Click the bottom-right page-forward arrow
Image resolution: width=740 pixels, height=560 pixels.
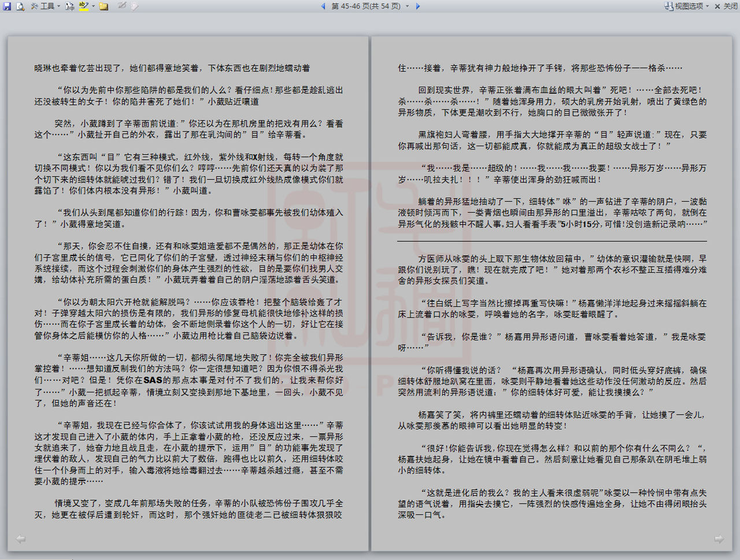click(x=719, y=539)
